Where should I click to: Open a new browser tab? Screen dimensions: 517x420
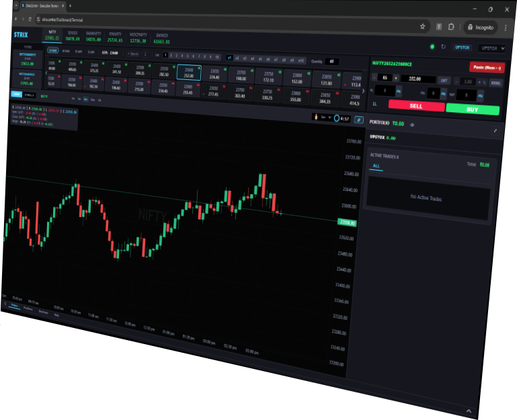(70, 5)
